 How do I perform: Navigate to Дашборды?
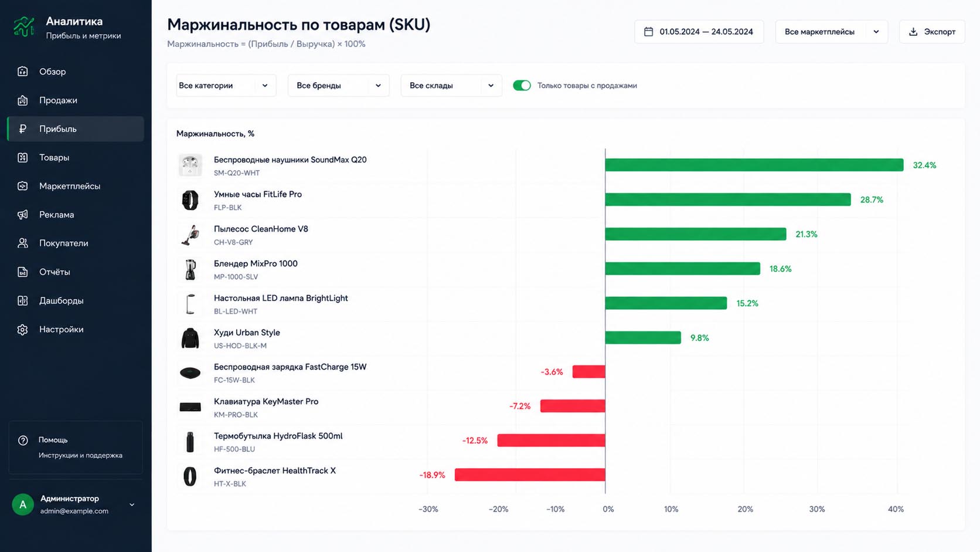coord(76,301)
